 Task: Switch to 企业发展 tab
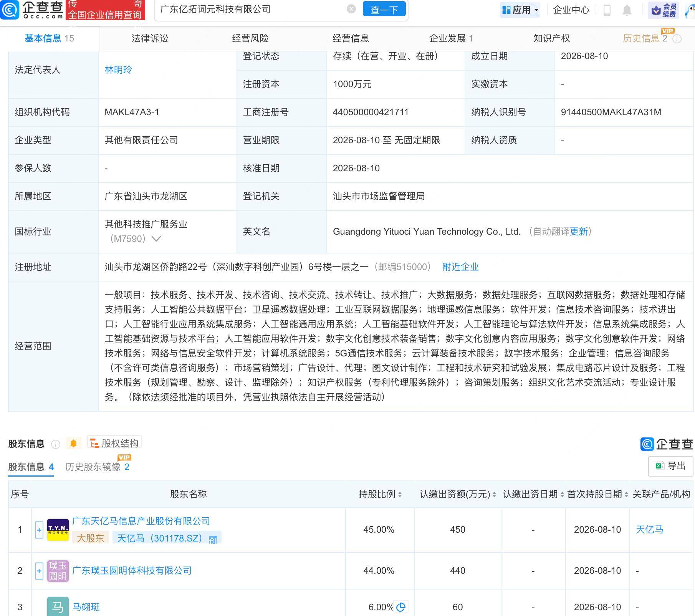451,38
